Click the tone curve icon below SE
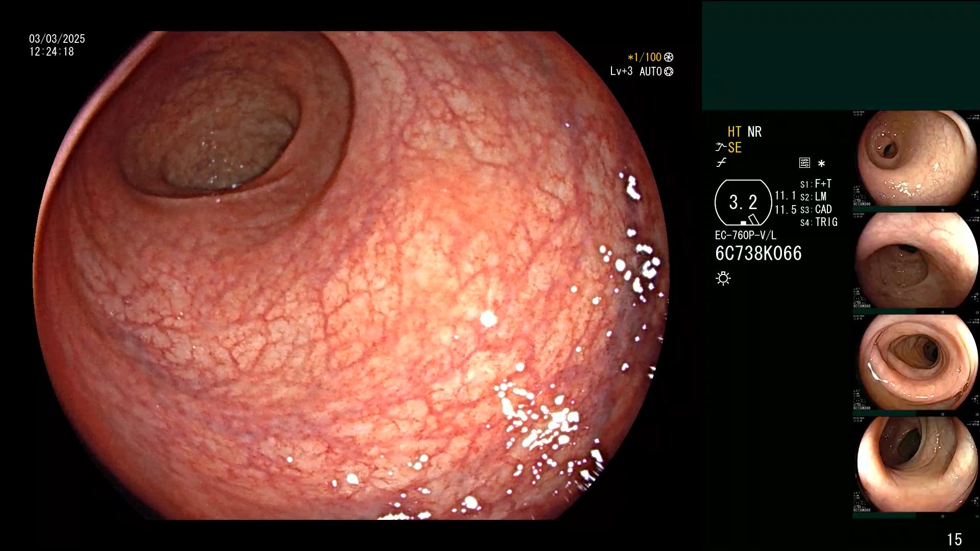The image size is (980, 551). [x=721, y=163]
